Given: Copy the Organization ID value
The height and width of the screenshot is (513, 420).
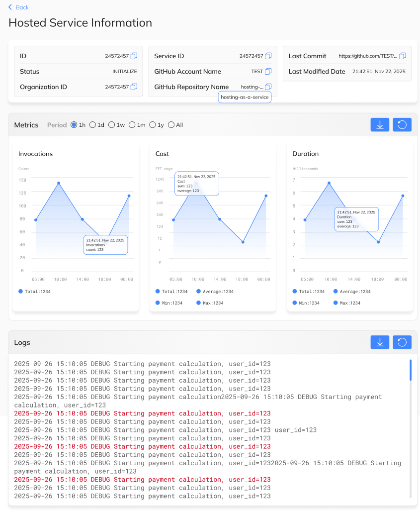Looking at the screenshot, I should coord(133,87).
